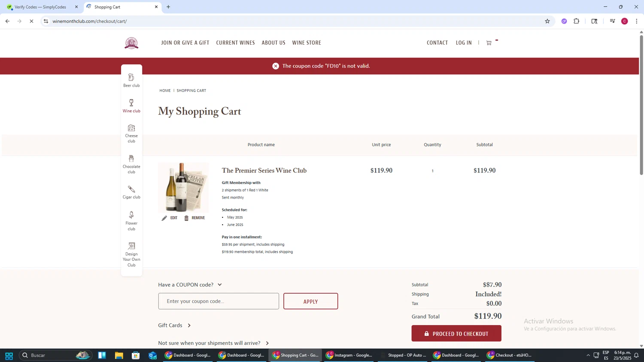Open the Chrome three-dot menu
Image resolution: width=644 pixels, height=362 pixels.
pos(637,21)
